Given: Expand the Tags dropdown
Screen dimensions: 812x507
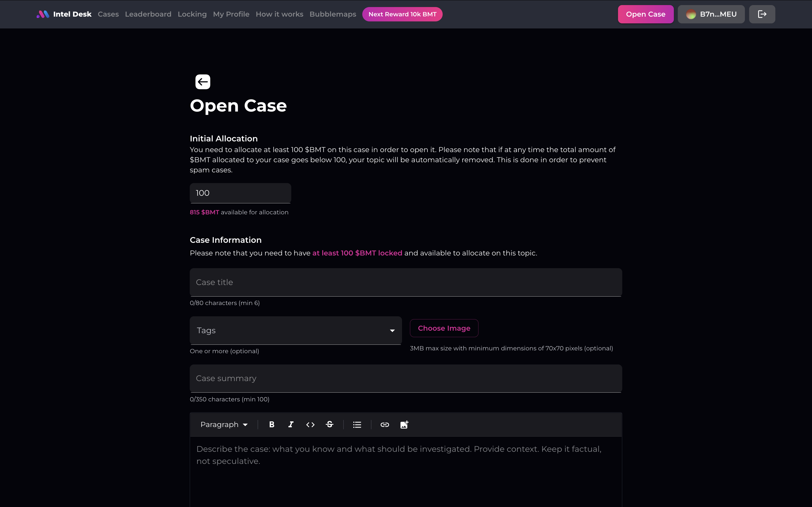Looking at the screenshot, I should [295, 330].
